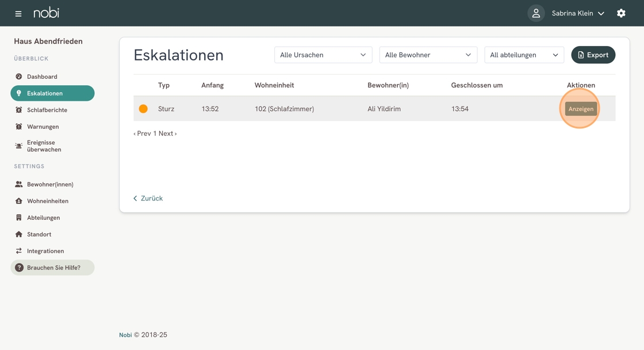
Task: Click the Zurück back link
Action: 148,198
